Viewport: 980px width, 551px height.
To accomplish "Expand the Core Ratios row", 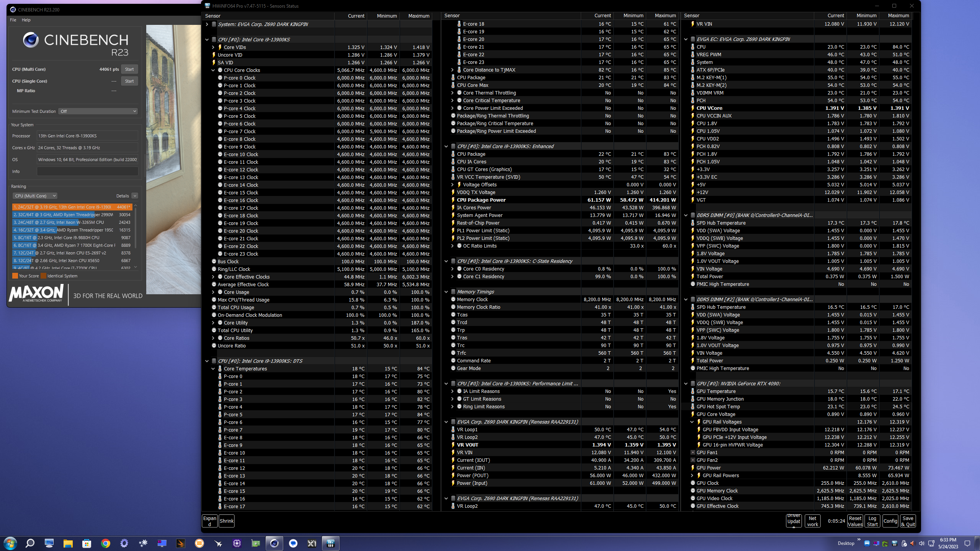I will 213,338.
